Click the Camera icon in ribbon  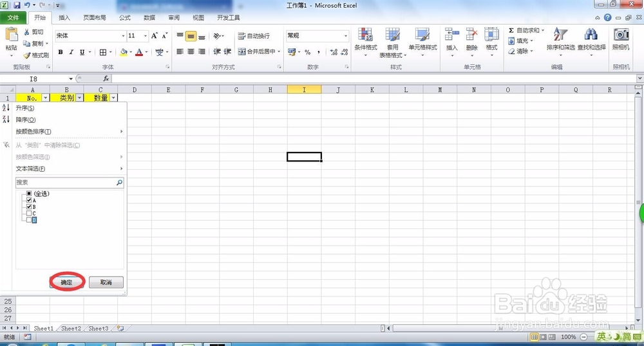click(x=621, y=35)
